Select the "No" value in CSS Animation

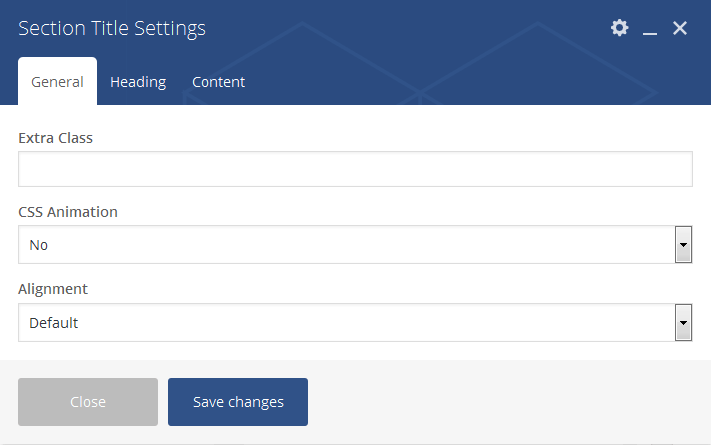(39, 245)
